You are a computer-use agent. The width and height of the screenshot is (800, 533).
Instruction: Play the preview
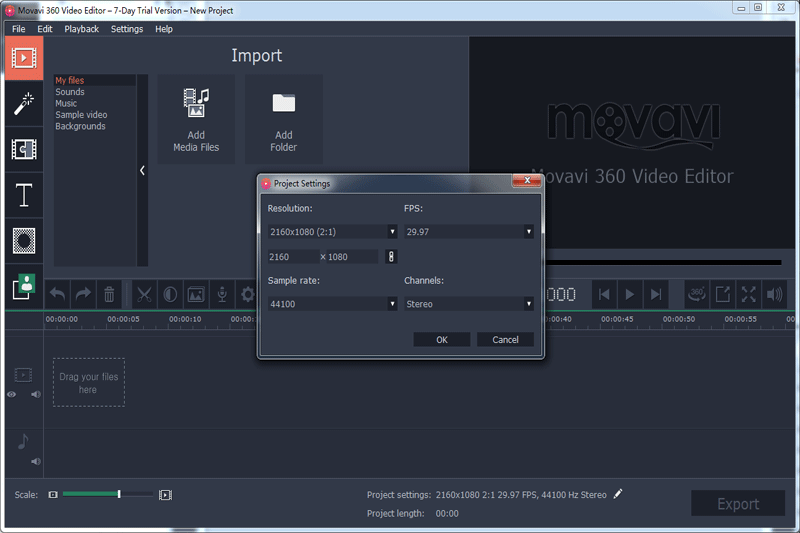pyautogui.click(x=630, y=294)
